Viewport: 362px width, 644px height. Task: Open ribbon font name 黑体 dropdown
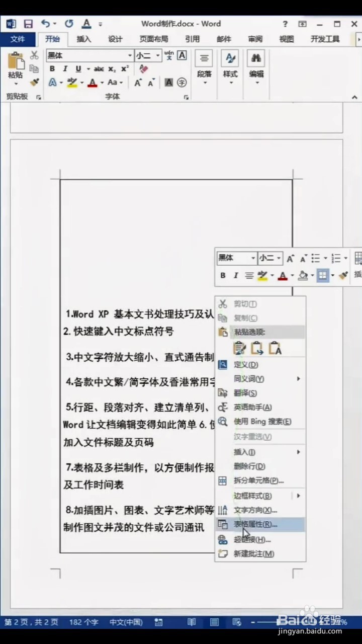click(130, 55)
